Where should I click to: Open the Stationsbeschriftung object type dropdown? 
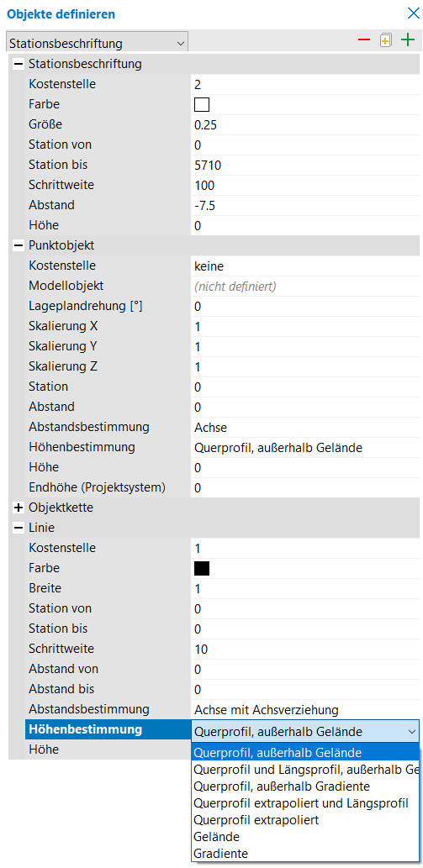(98, 43)
